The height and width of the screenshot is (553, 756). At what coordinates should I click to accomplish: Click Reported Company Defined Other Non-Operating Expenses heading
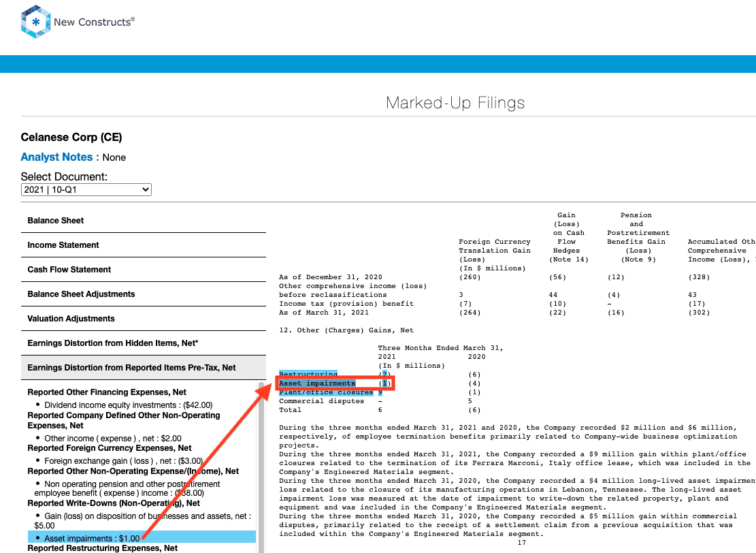123,420
